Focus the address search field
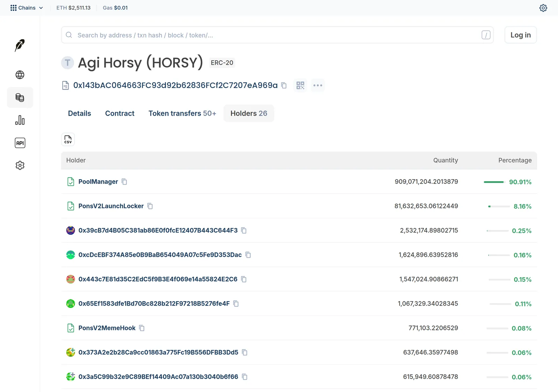The height and width of the screenshot is (392, 558). coord(277,35)
